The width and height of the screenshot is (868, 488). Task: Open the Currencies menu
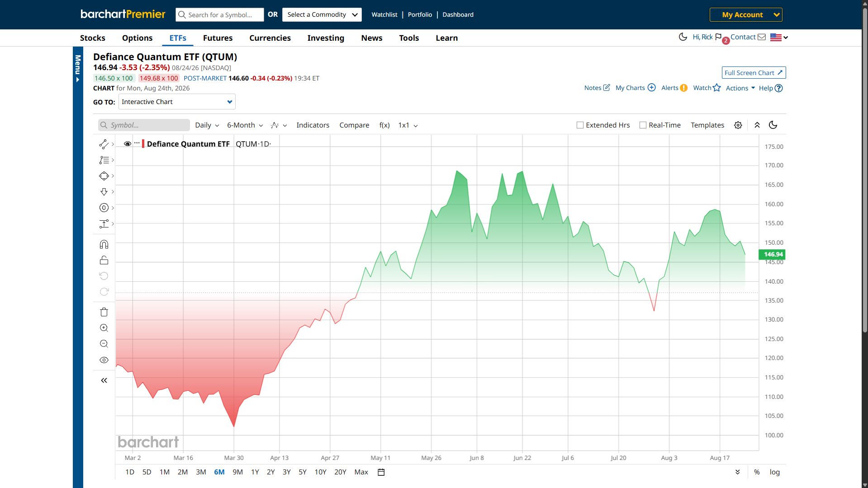pyautogui.click(x=270, y=38)
